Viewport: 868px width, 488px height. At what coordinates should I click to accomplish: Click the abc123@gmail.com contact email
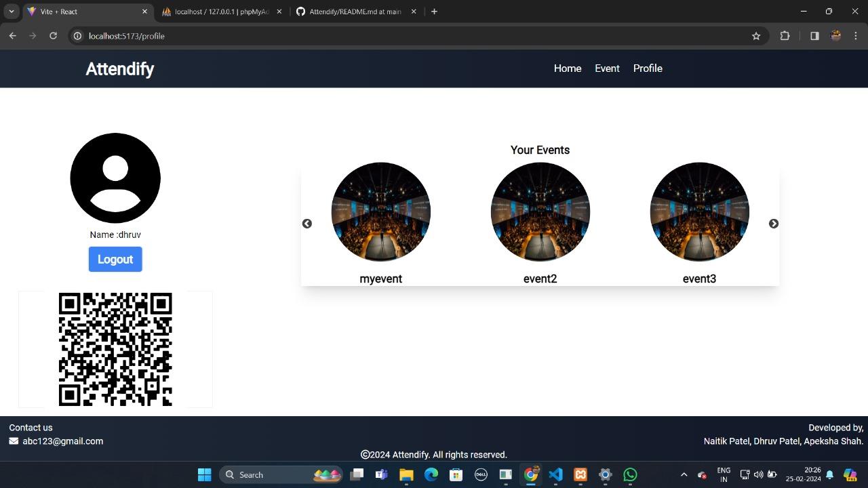pos(63,441)
